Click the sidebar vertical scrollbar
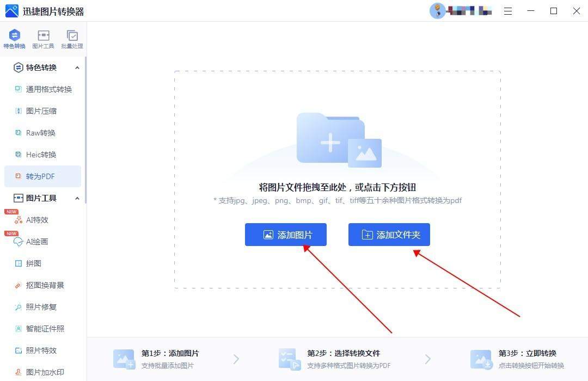588x381 pixels. [x=85, y=130]
